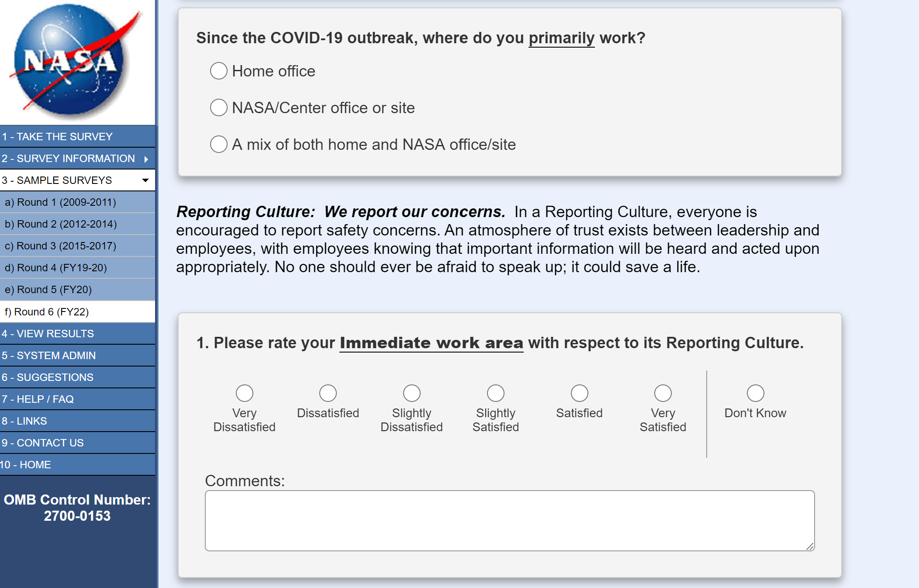Go to the Home menu item

tap(26, 465)
